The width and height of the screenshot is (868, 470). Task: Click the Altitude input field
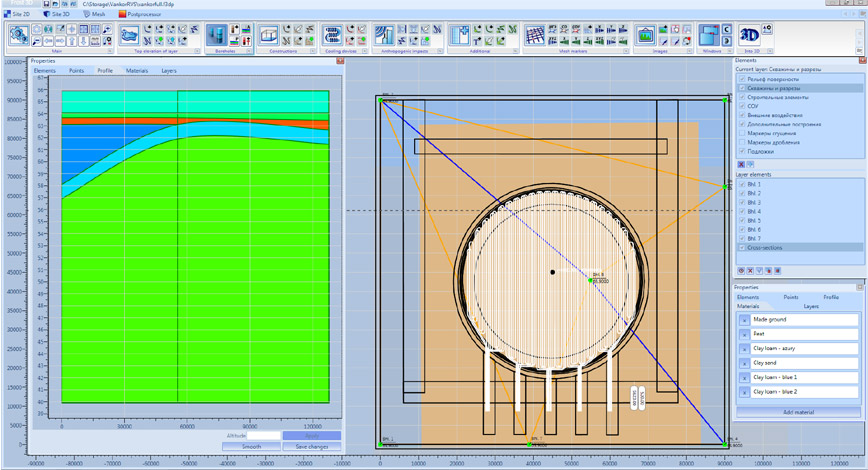pos(264,436)
